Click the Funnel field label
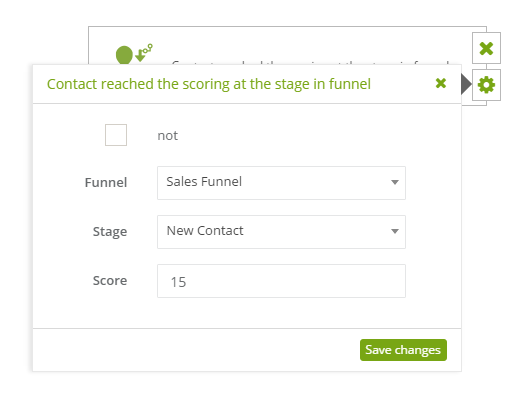 (x=106, y=183)
